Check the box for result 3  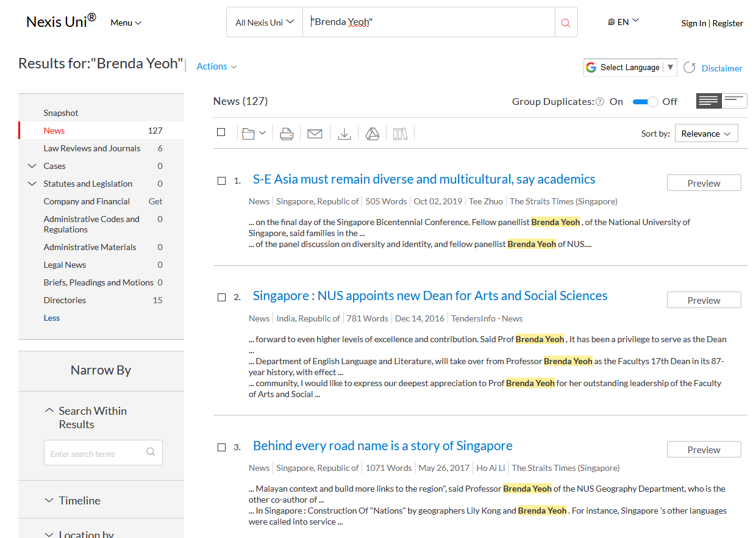(x=222, y=447)
